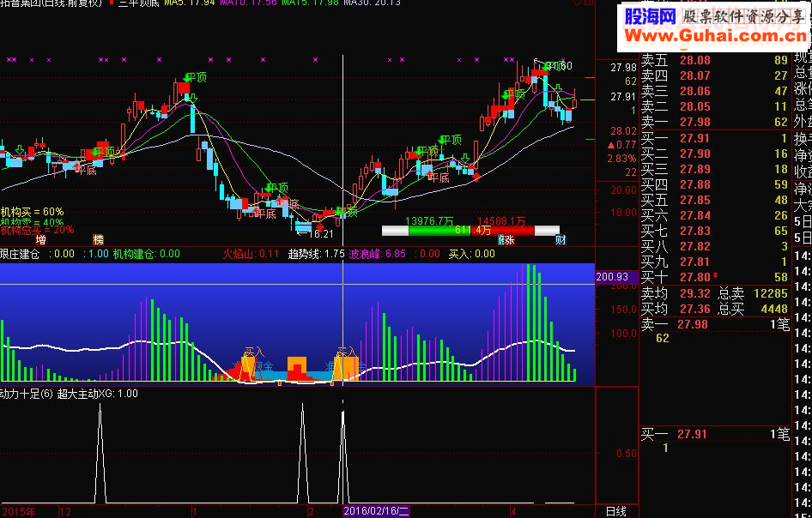Select the 买七 row at price 27.83
The image size is (812, 518).
pos(715,231)
